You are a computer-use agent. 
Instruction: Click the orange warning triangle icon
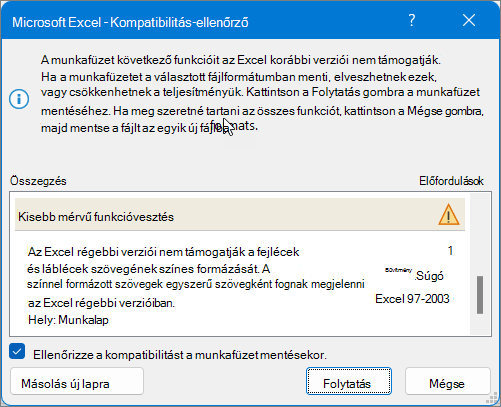(x=449, y=214)
